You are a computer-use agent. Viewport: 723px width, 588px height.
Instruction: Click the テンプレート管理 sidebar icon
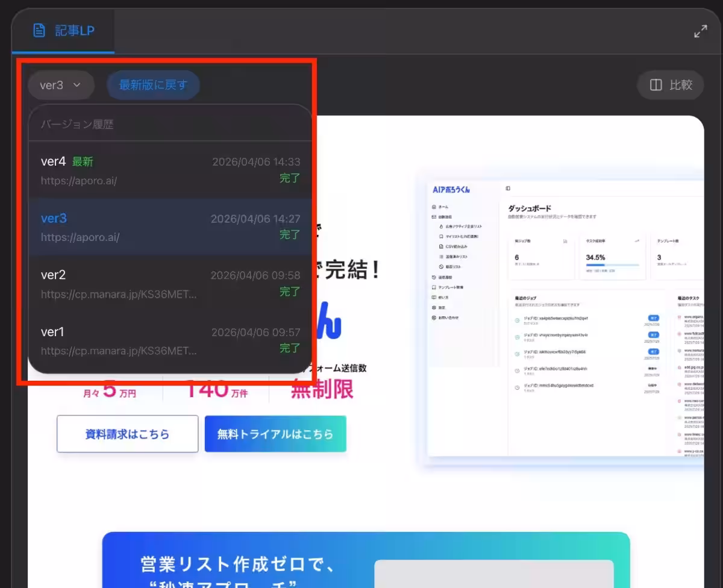[433, 287]
